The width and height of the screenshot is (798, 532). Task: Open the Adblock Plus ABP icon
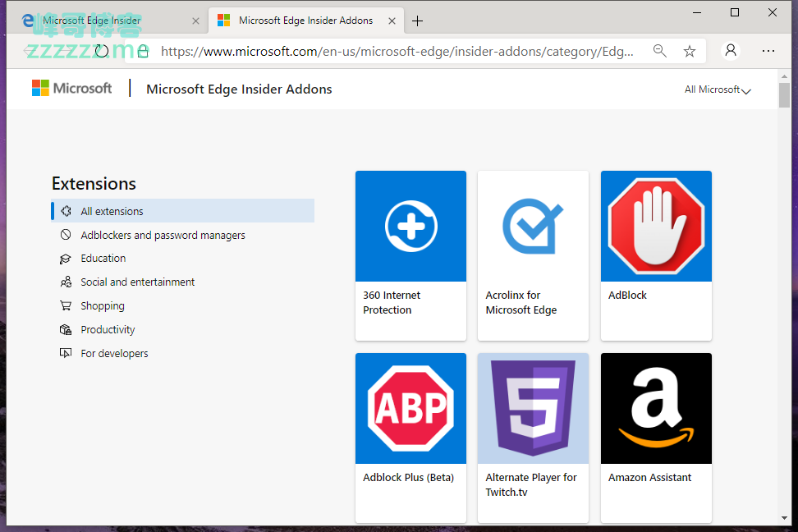pyautogui.click(x=410, y=408)
